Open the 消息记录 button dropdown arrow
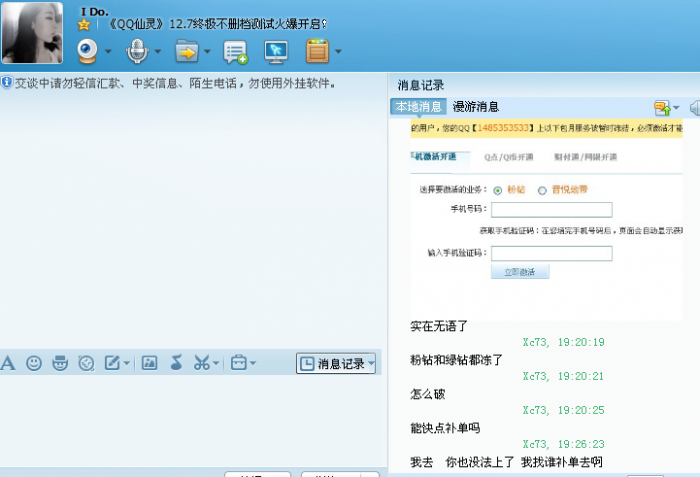 click(371, 364)
